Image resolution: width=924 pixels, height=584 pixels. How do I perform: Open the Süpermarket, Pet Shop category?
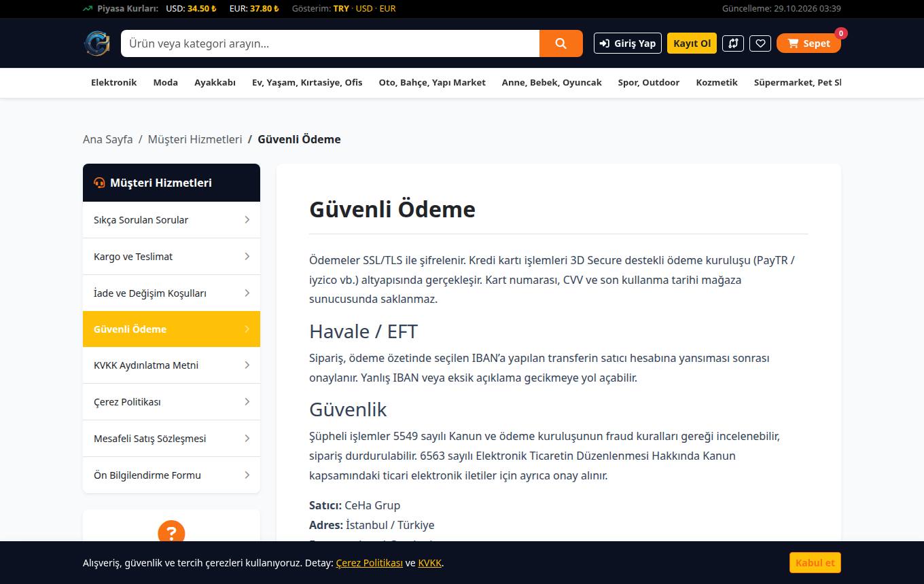coord(798,82)
